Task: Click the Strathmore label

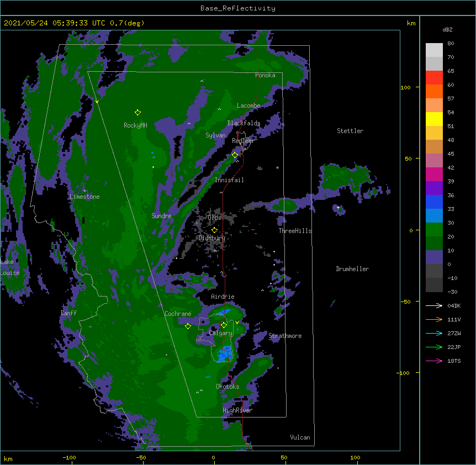Action: click(x=285, y=336)
